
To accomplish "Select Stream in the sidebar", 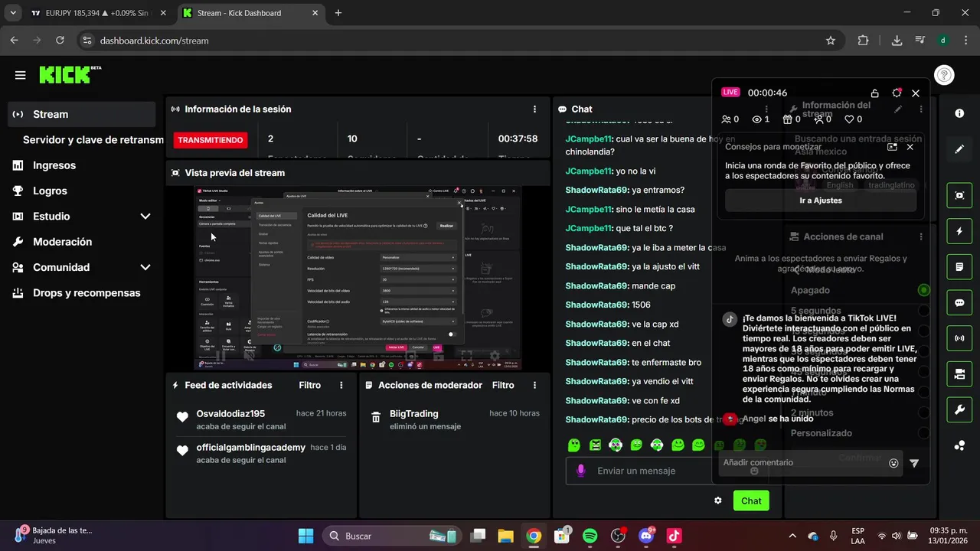I will click(81, 114).
